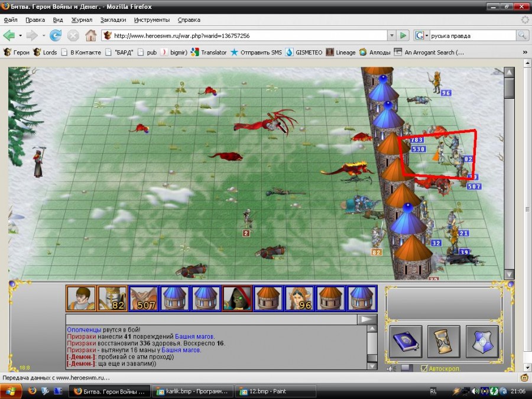Open the GISMETEO bookmark

coord(304,52)
